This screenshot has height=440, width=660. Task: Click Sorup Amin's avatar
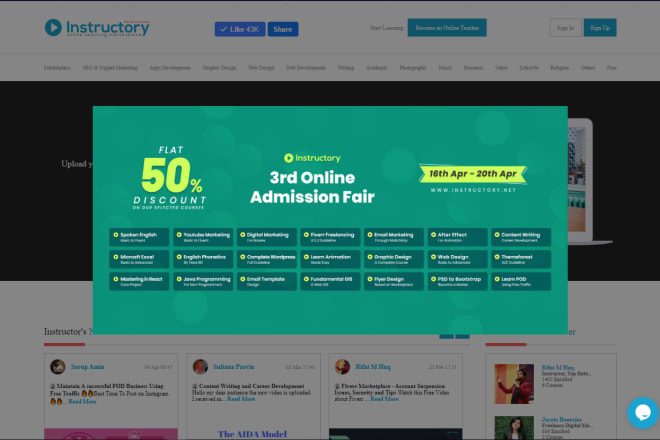[58, 367]
